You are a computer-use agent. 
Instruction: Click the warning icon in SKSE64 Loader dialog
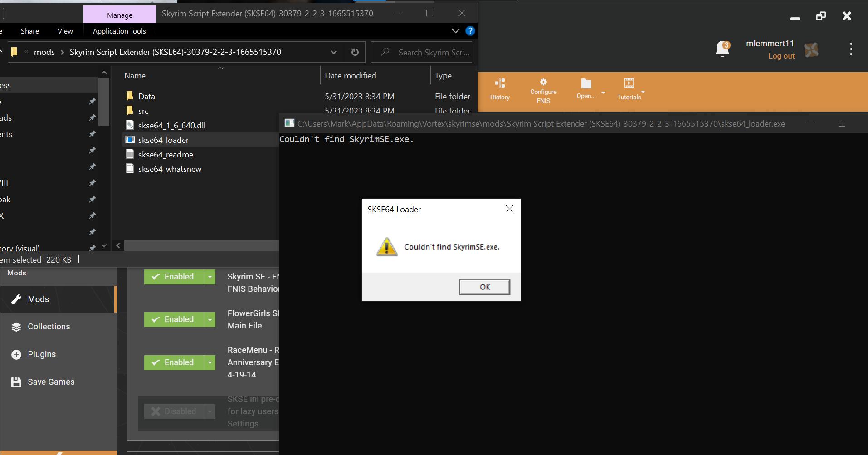[x=387, y=247]
